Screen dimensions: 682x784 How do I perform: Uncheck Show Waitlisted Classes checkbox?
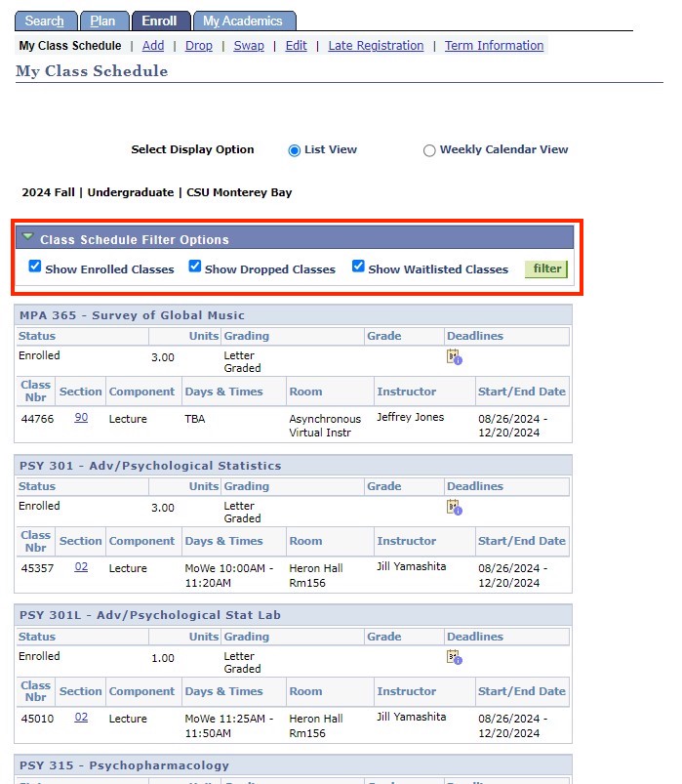[358, 267]
